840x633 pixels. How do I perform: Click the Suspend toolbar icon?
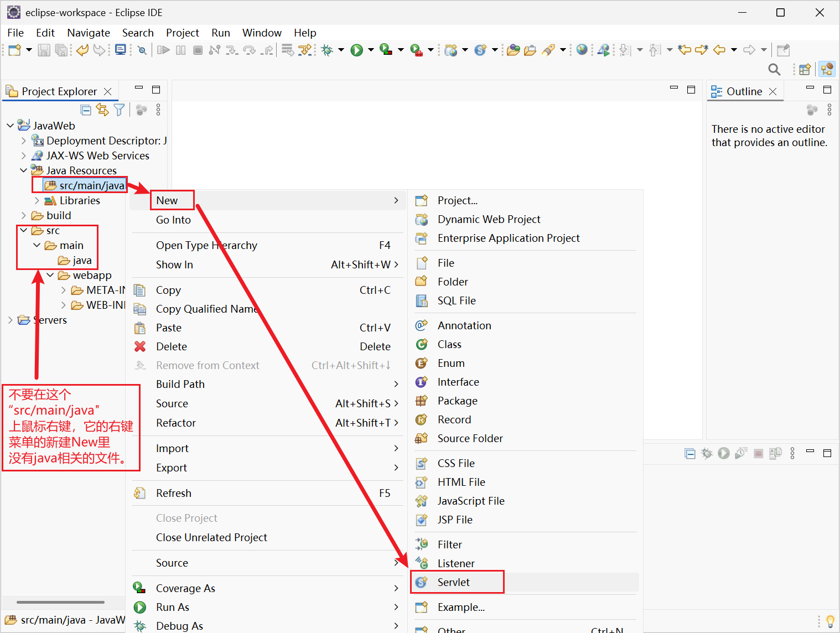pyautogui.click(x=181, y=50)
